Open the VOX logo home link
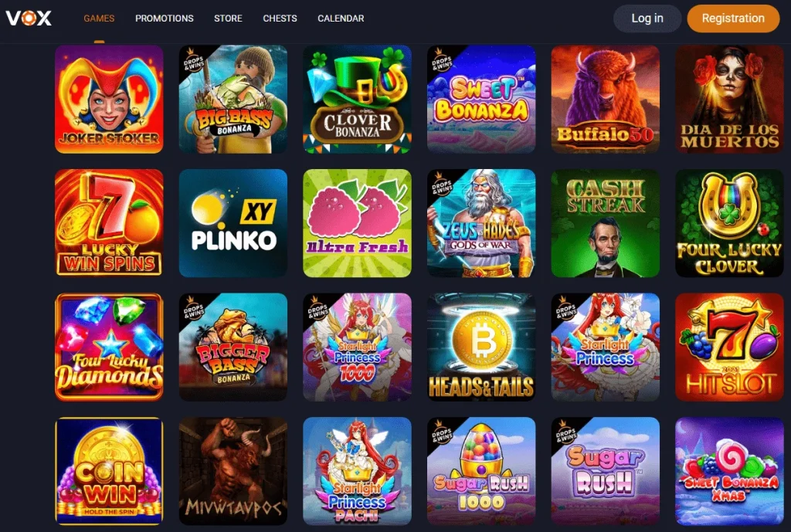The image size is (791, 532). tap(29, 19)
